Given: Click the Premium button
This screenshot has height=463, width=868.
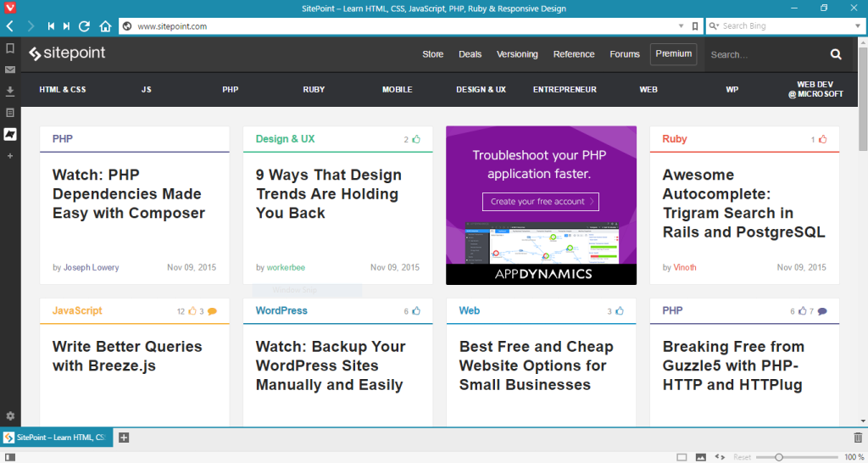Looking at the screenshot, I should click(673, 54).
